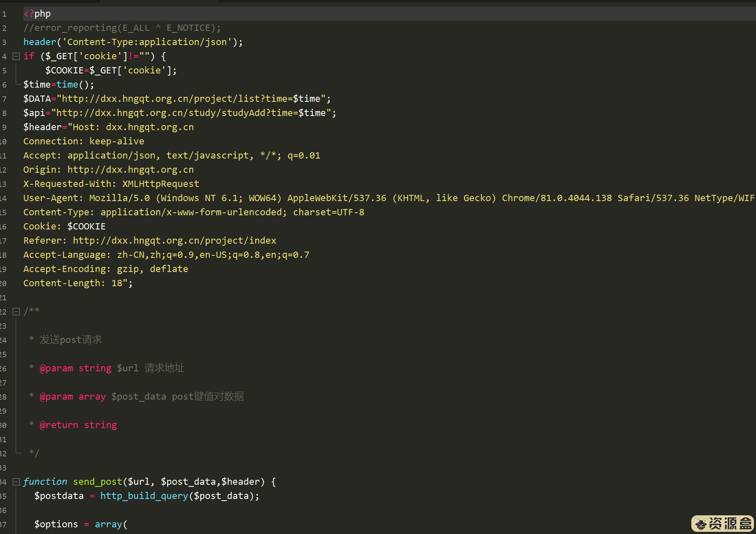Screen dimensions: 756x534
Task: Collapse the /** comment block fold marker
Action: pyautogui.click(x=16, y=312)
